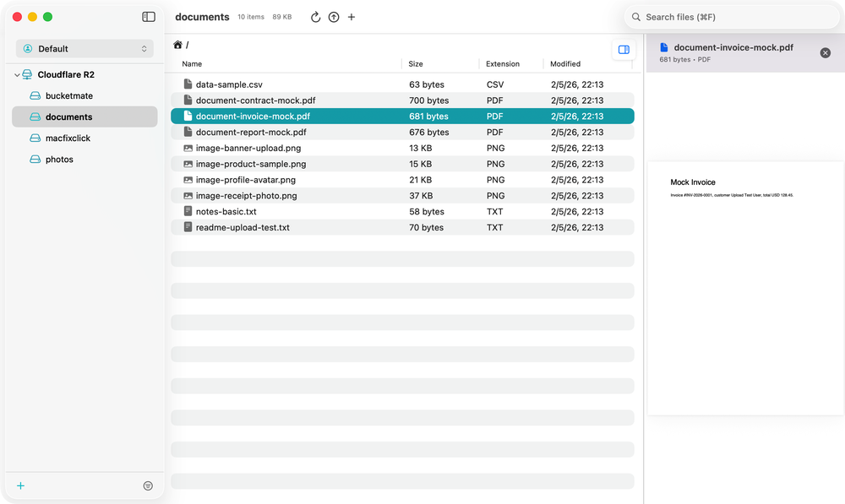Click the documents title in toolbar
The image size is (845, 504).
click(x=202, y=17)
